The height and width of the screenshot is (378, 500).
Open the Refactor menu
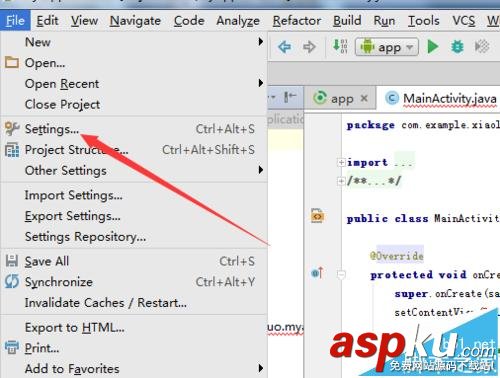tap(297, 21)
